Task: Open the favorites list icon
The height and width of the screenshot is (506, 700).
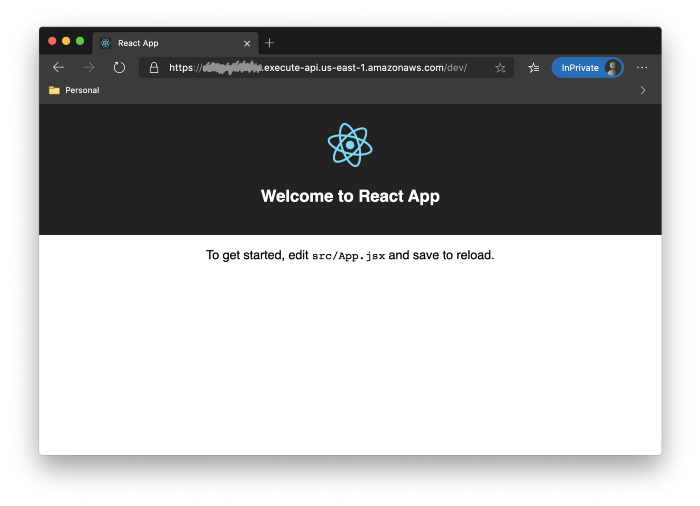Action: (x=534, y=68)
